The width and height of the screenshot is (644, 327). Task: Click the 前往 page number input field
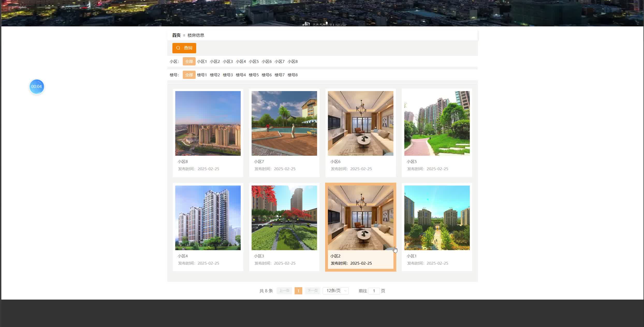(x=374, y=291)
